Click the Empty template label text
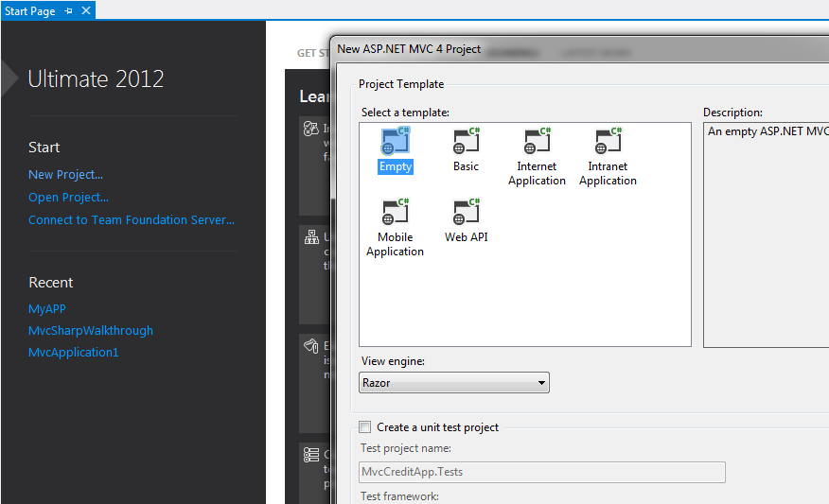This screenshot has height=504, width=829. click(x=396, y=166)
